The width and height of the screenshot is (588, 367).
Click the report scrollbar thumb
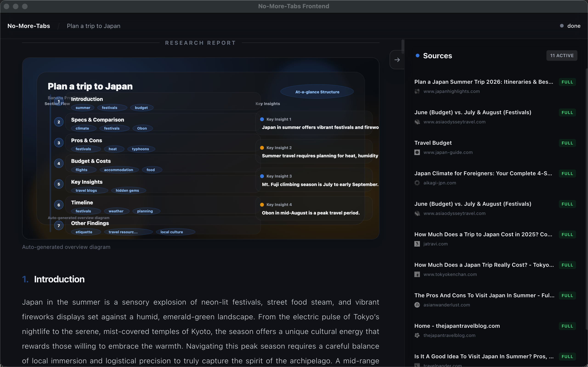[403, 47]
